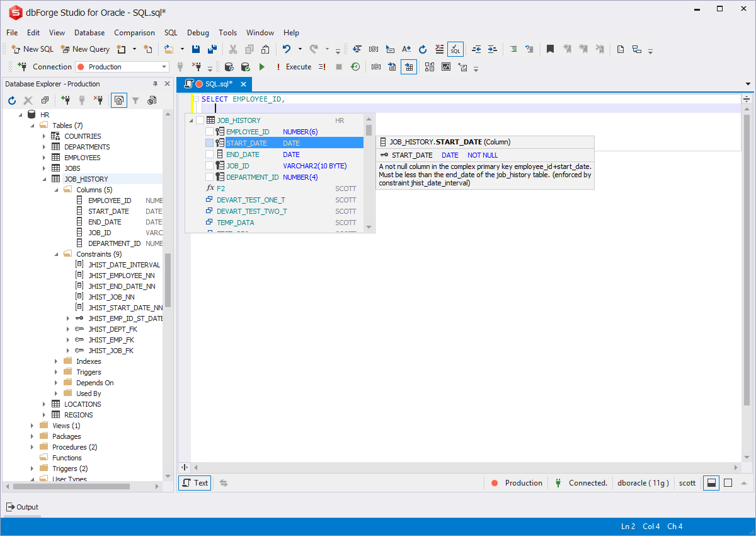
Task: Click the Execute button with exclamation mark
Action: coord(294,67)
